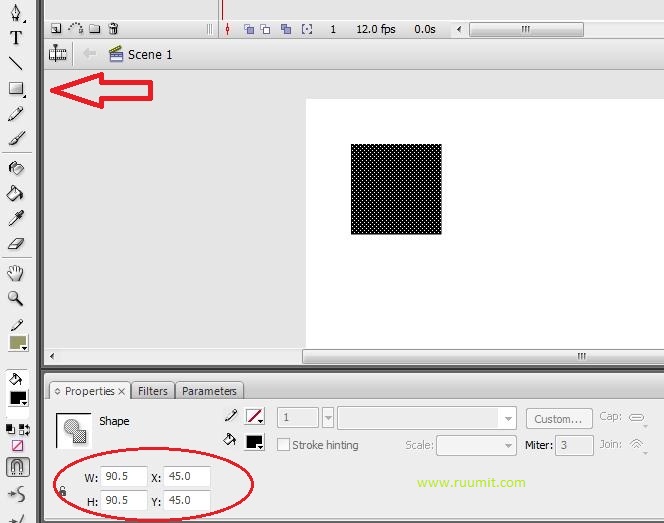The width and height of the screenshot is (664, 523).
Task: Click the H height field
Action: [124, 501]
